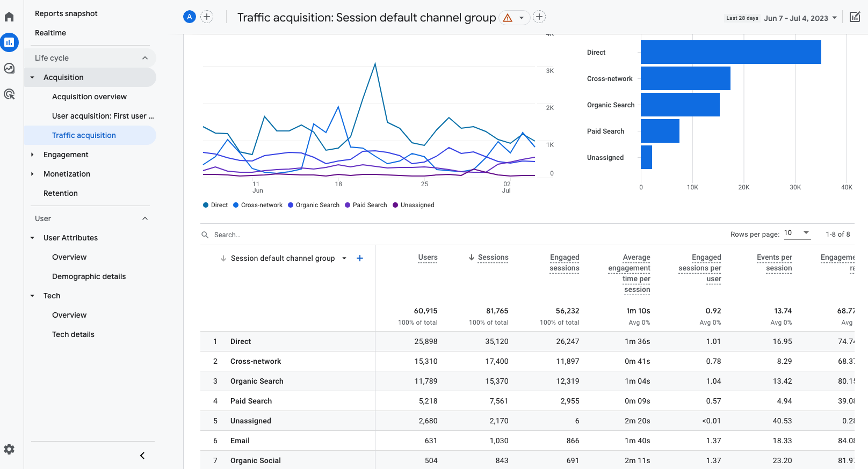Open the date range dropdown
868x469 pixels.
800,18
